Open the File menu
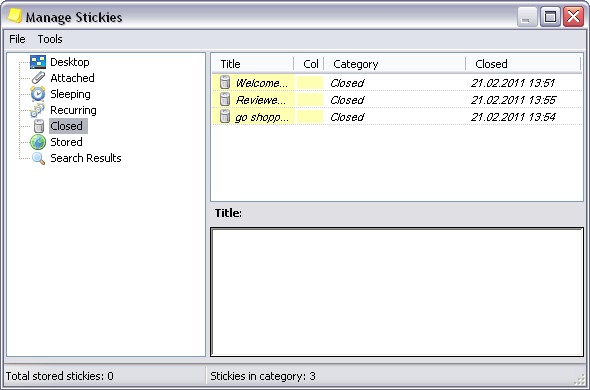This screenshot has width=590, height=390. 17,39
